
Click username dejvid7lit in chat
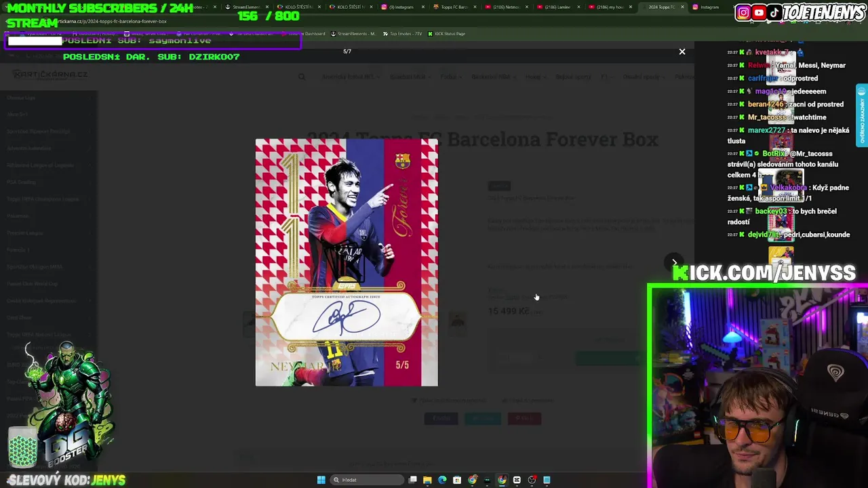click(764, 235)
